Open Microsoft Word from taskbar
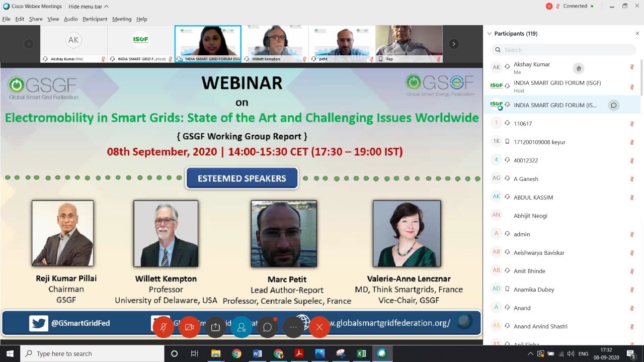644x362 pixels. click(x=257, y=353)
